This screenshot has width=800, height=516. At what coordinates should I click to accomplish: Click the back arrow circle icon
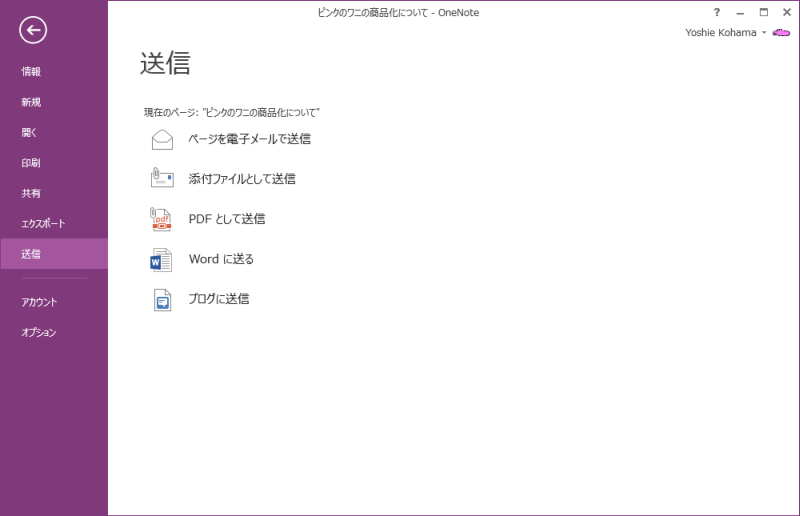coord(33,30)
